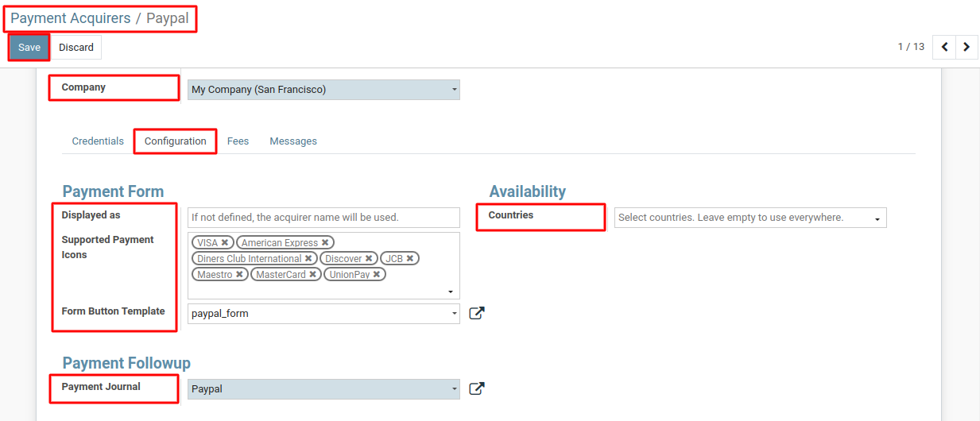Remove the Maestro tag
Viewport: 980px width, 421px height.
point(239,275)
